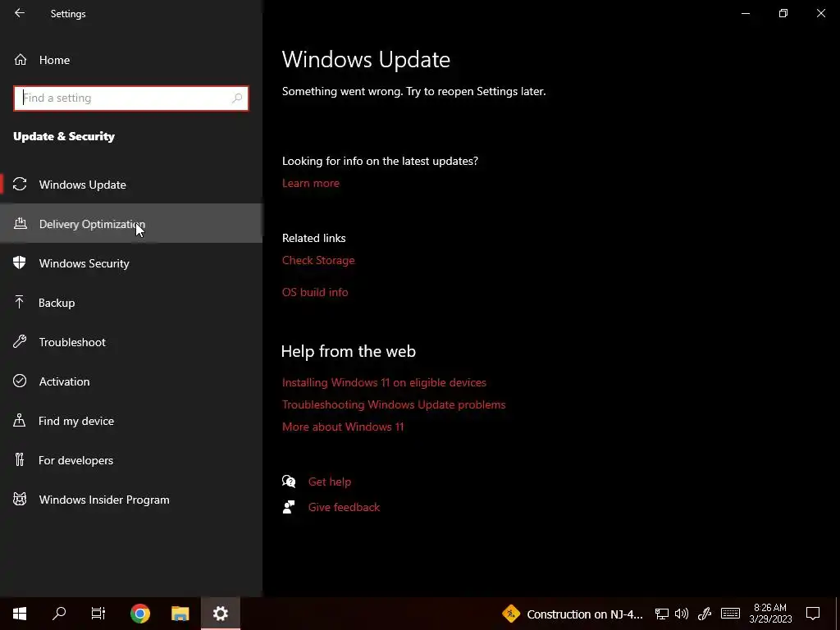Click the Get help chat bubble icon
Viewport: 840px width, 630px height.
(x=289, y=481)
